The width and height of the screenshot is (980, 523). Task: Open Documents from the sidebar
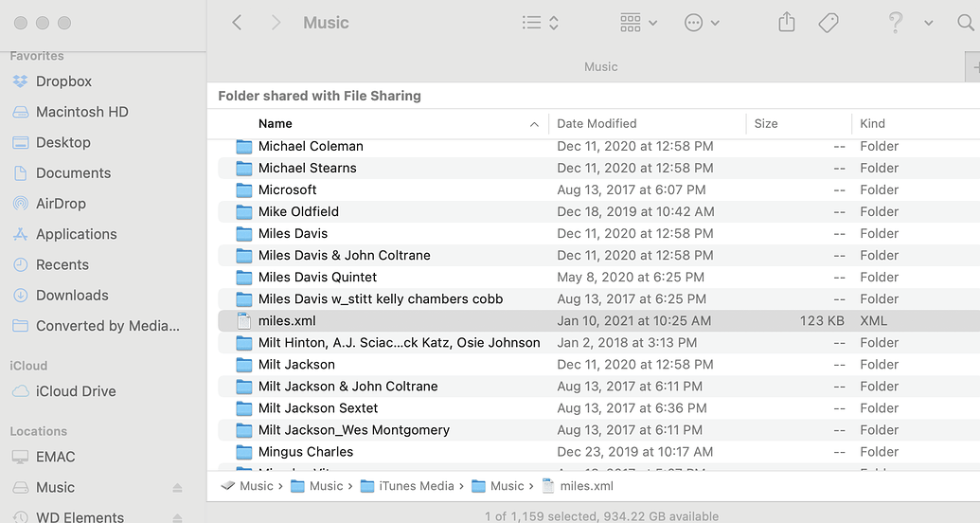73,173
